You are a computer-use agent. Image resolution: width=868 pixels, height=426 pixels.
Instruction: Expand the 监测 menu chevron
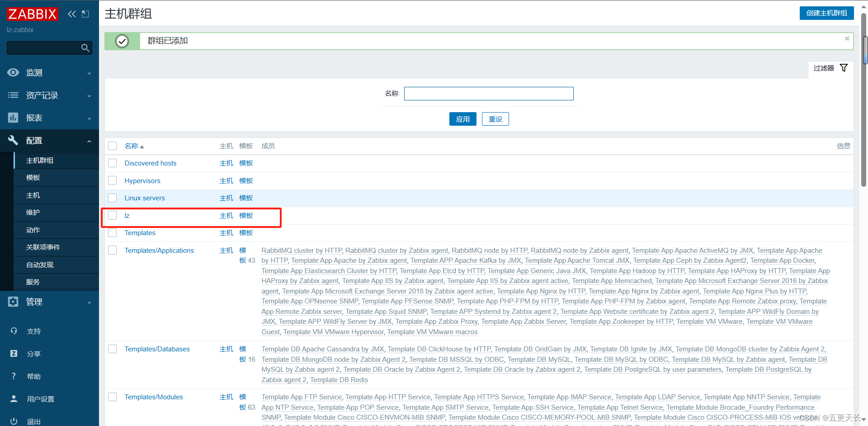tap(89, 73)
